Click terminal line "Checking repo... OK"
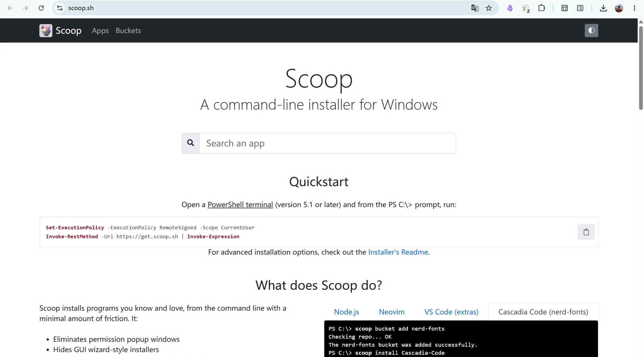 coord(360,337)
